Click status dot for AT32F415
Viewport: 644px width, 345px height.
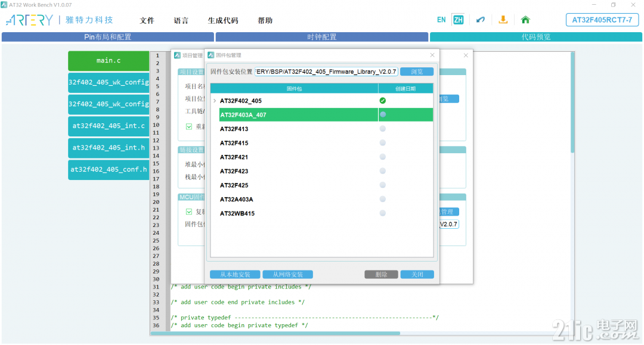click(383, 143)
